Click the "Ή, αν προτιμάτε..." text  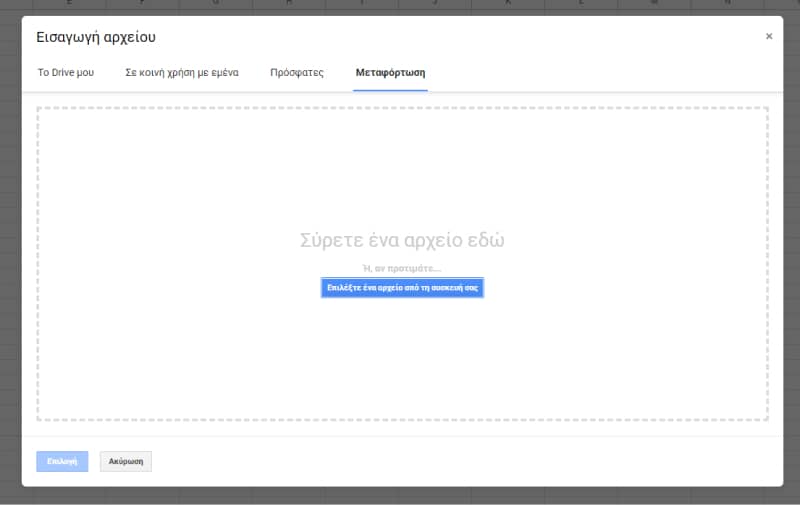tap(402, 268)
